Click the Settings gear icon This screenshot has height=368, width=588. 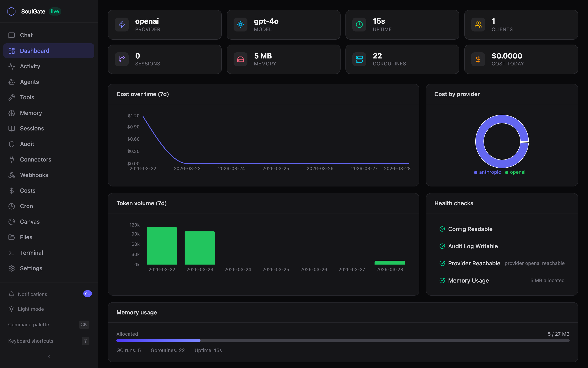click(x=12, y=268)
